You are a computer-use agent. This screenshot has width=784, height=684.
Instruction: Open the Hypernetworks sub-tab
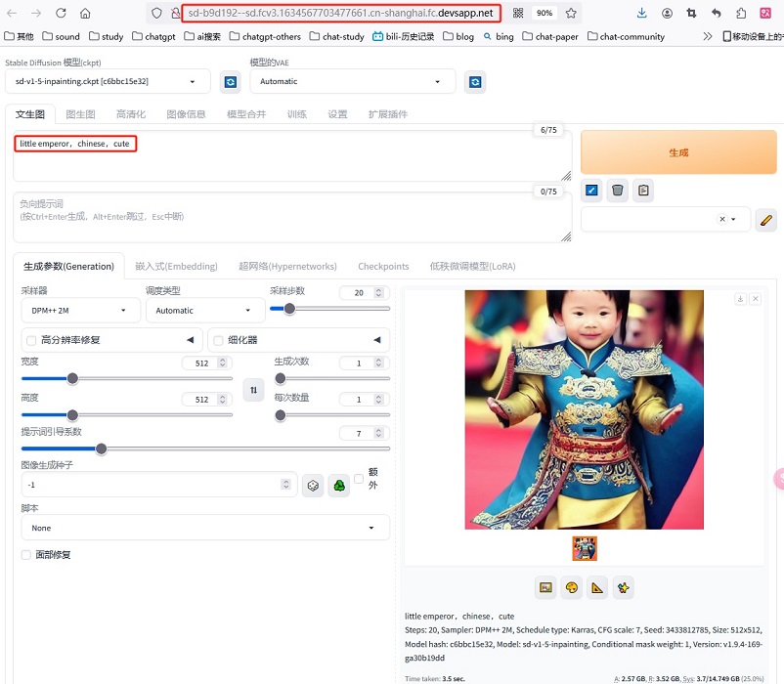287,267
